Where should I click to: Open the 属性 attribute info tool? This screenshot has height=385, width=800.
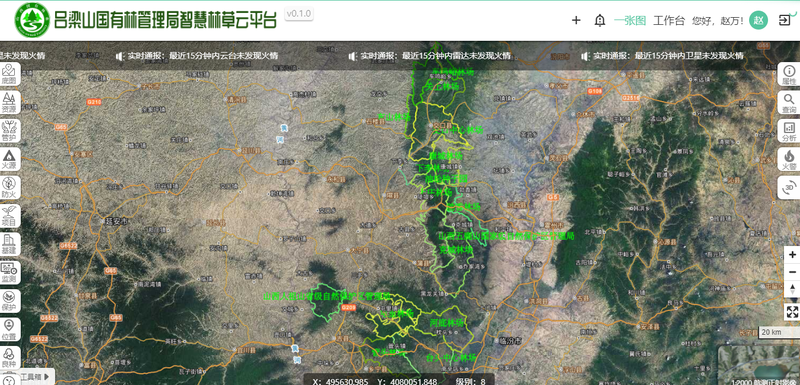click(x=789, y=74)
